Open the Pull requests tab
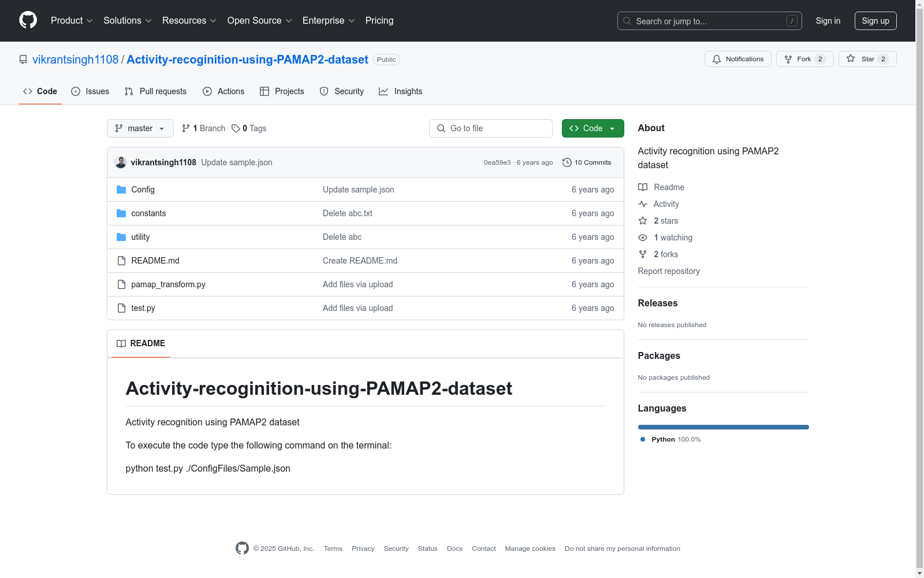The height and width of the screenshot is (578, 924). pos(155,91)
